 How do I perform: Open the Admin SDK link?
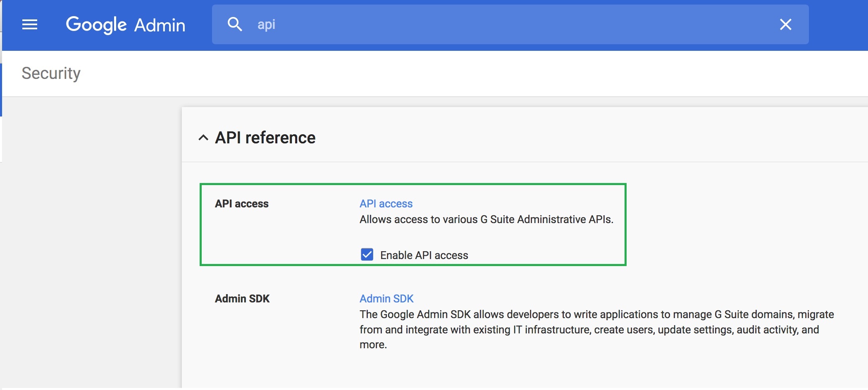386,299
